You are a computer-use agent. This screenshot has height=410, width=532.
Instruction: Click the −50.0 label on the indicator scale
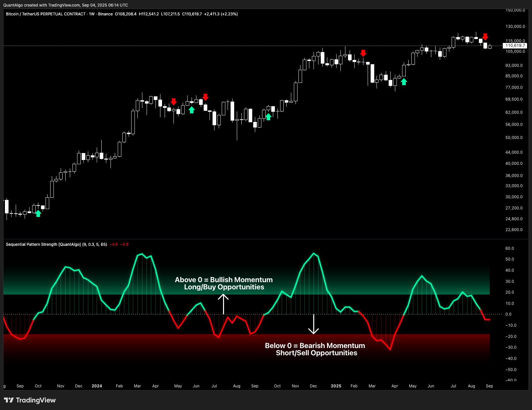click(511, 370)
